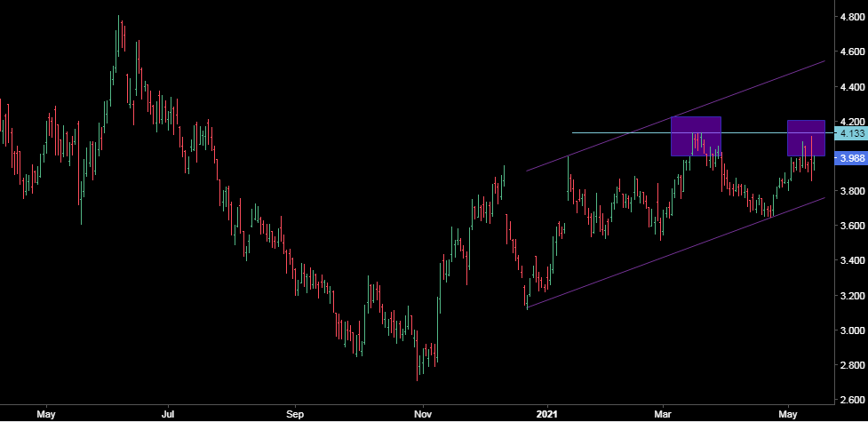
Task: Click the Mar date label
Action: click(x=663, y=414)
